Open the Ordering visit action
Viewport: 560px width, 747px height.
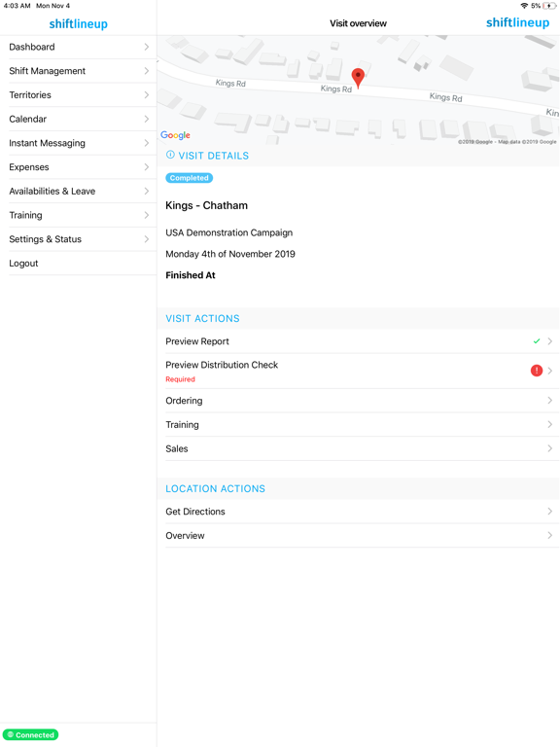coord(358,401)
